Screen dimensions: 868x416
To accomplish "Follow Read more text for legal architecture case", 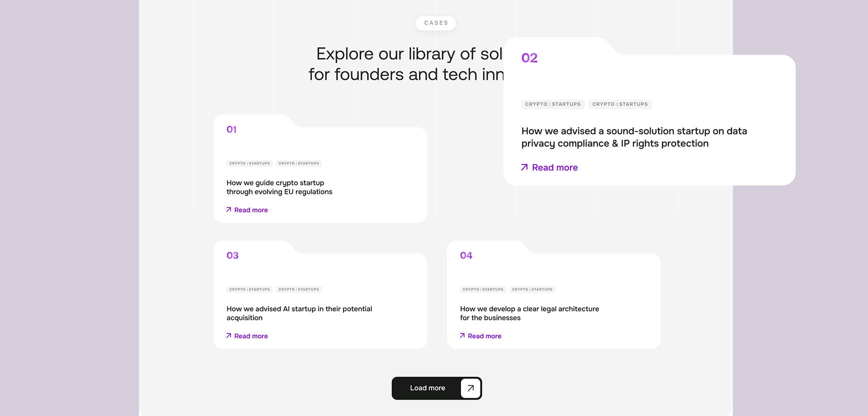I will (484, 336).
